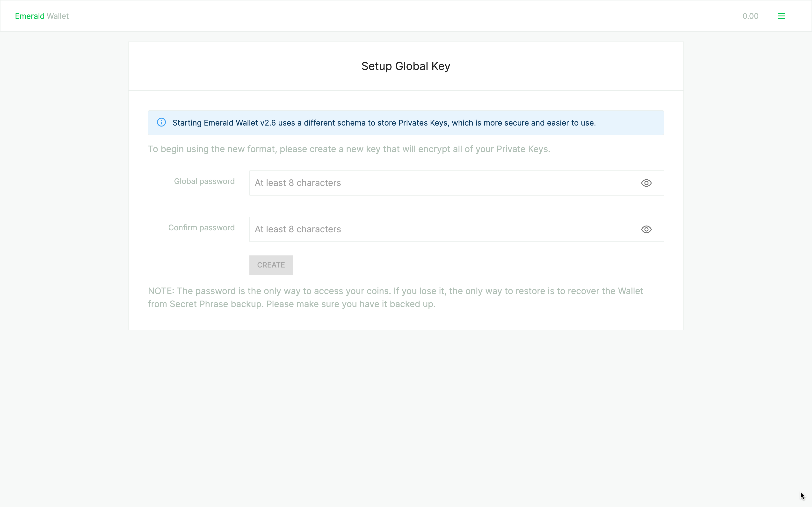Click the 0.00 balance in header
This screenshot has width=812, height=507.
point(750,16)
